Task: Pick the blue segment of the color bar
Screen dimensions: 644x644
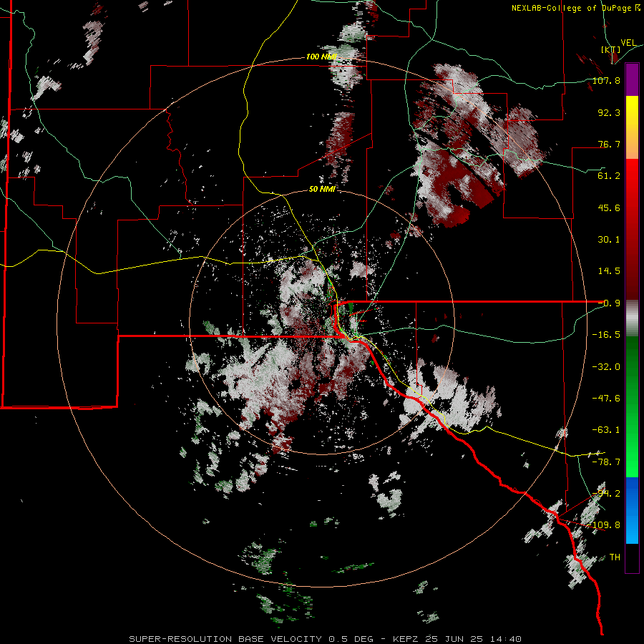Action: click(x=632, y=510)
